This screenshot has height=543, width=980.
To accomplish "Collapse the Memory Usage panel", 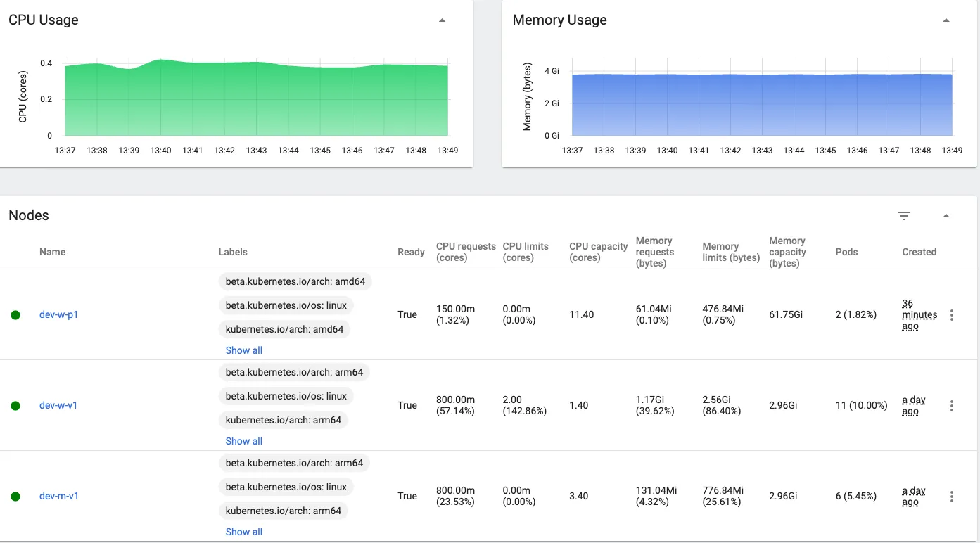I will (x=946, y=20).
